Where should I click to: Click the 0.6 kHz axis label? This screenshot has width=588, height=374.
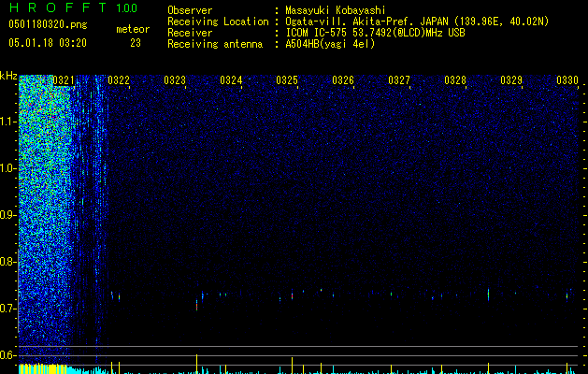[7, 355]
